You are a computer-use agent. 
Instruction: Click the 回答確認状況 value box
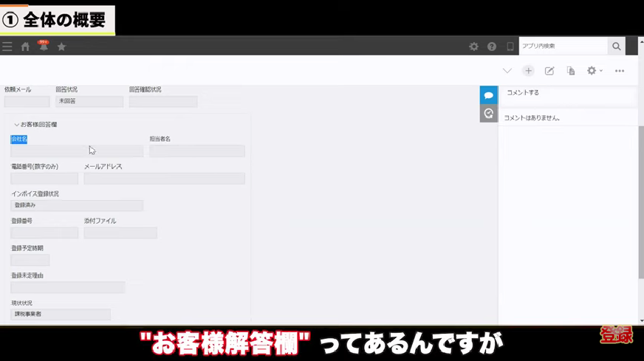coord(163,101)
